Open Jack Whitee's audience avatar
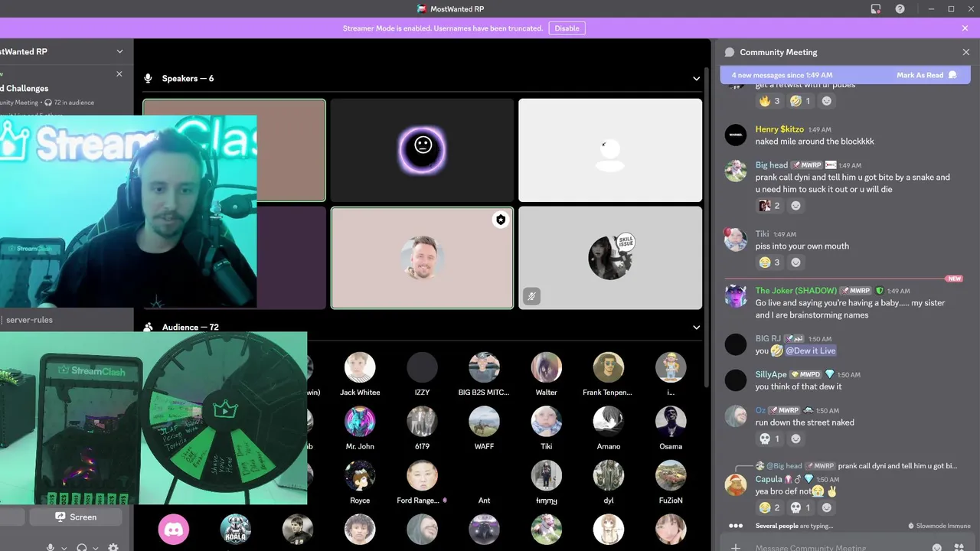This screenshot has width=980, height=551. tap(360, 367)
